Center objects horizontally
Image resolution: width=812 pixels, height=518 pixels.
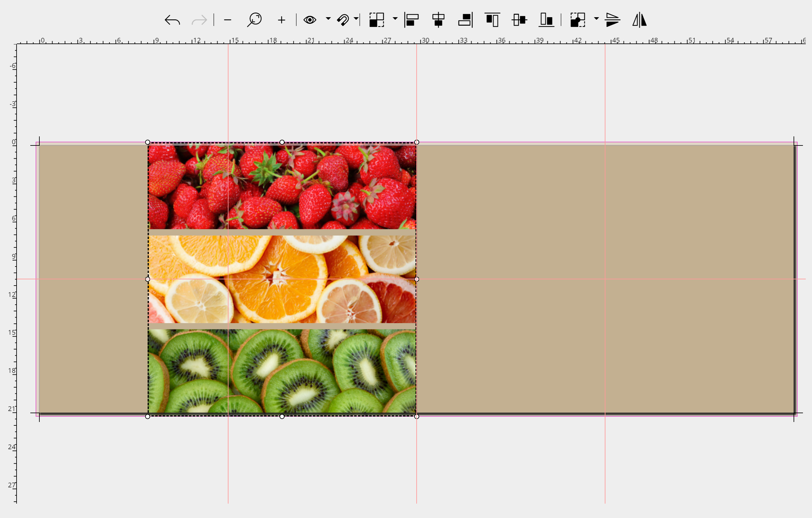[439, 20]
